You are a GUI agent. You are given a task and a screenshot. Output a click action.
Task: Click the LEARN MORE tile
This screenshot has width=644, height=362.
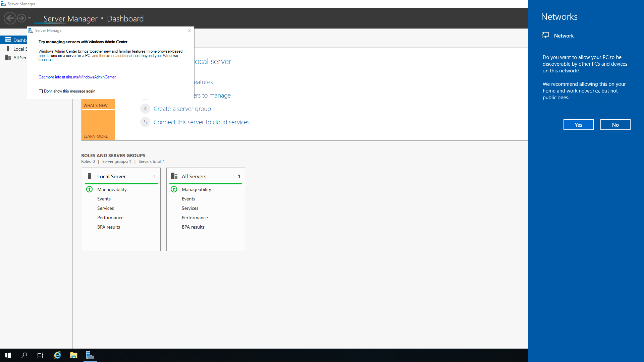tap(98, 125)
